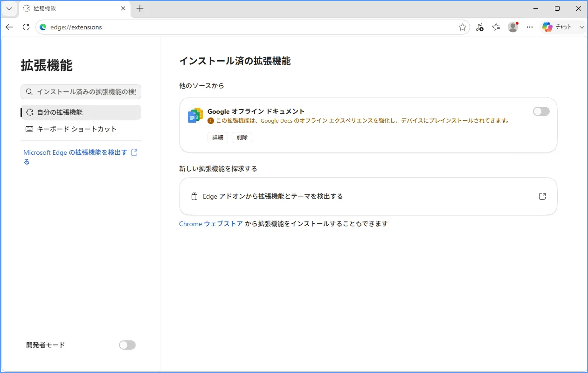
Task: Open Microsoft Edge の拡張機能を検出する link
Action: click(x=80, y=157)
